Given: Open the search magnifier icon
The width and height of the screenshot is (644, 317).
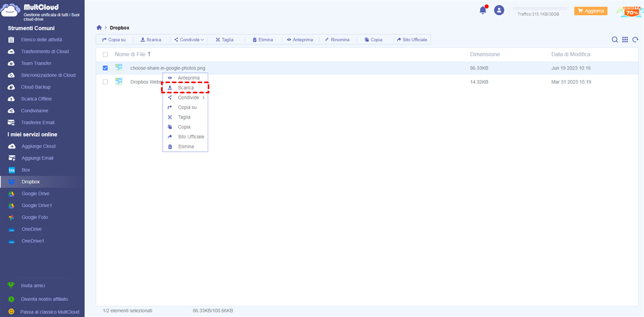Looking at the screenshot, I should [615, 40].
